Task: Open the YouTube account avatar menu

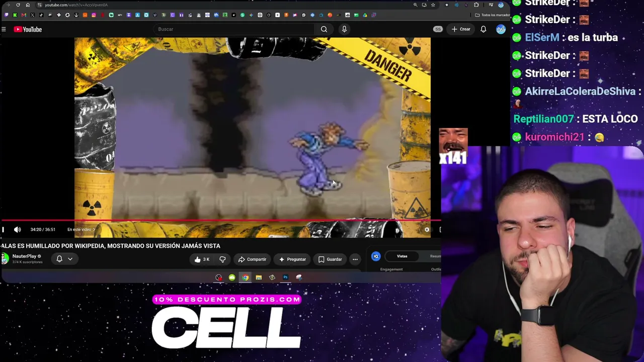Action: [501, 29]
